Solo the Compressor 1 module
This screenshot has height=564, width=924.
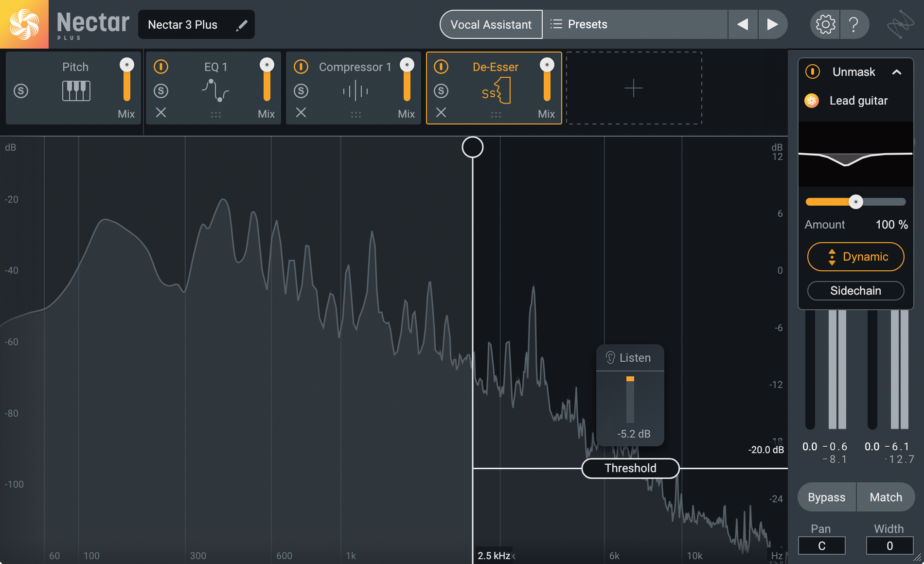pyautogui.click(x=301, y=91)
